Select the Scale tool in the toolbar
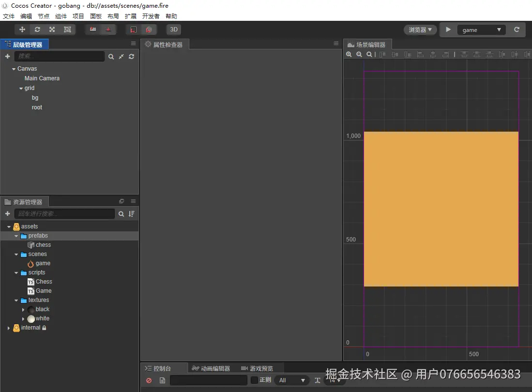The height and width of the screenshot is (392, 532). (x=52, y=30)
